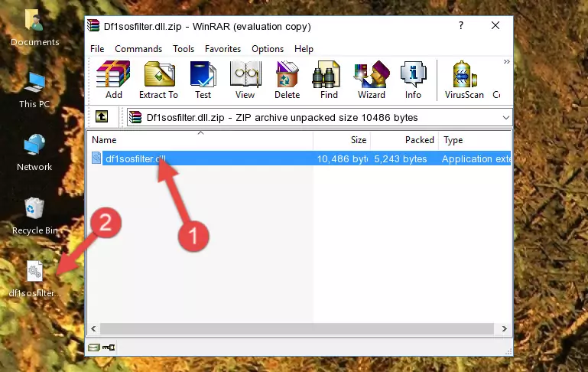The image size is (588, 372).
Task: Select the Documents desktop icon
Action: click(x=34, y=28)
